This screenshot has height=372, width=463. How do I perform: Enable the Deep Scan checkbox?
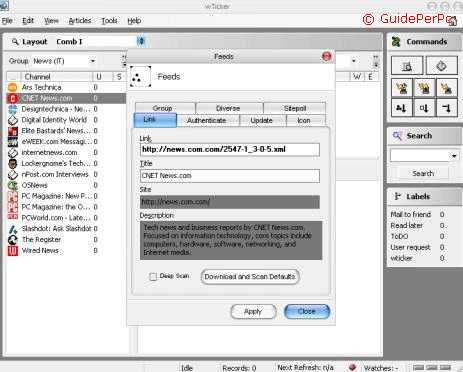[x=153, y=277]
